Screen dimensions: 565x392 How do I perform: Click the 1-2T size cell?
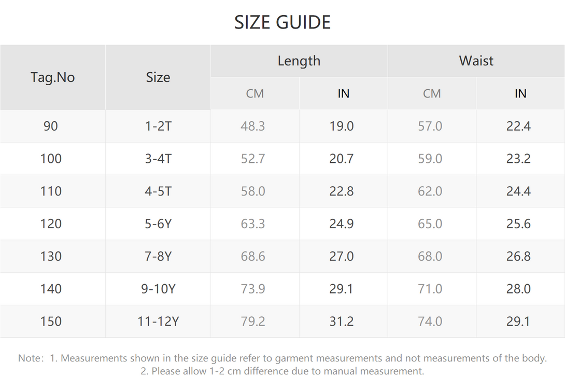(158, 126)
